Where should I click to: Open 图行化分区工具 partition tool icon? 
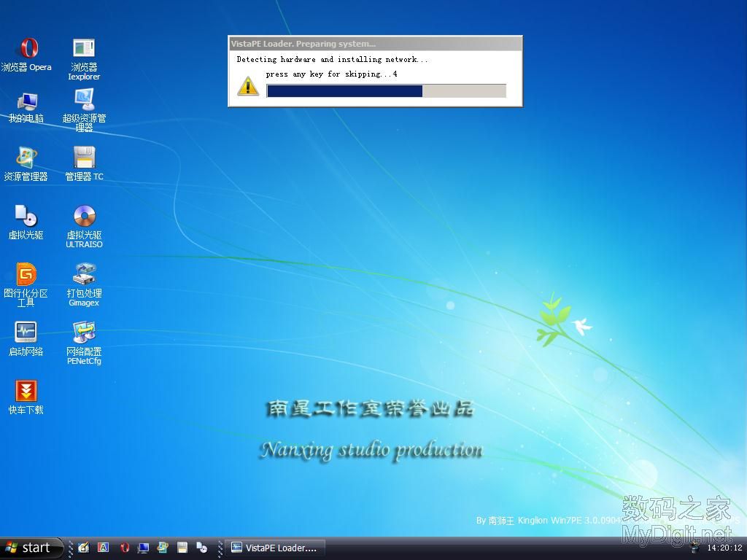pos(26,285)
